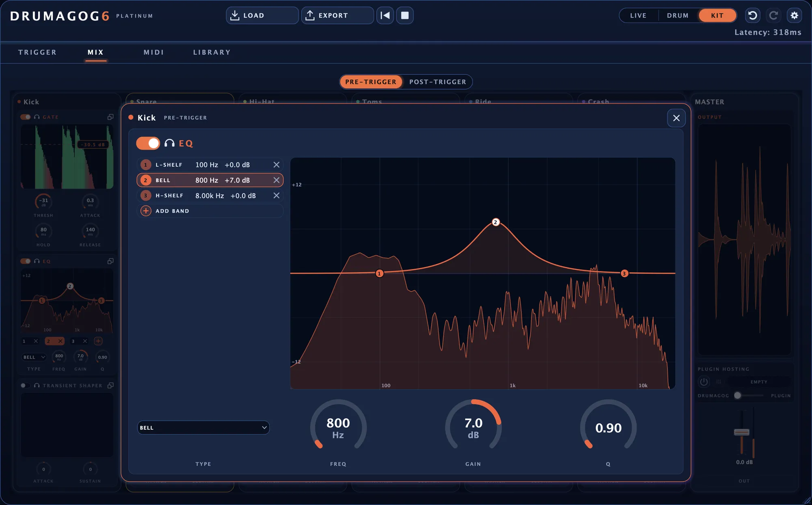Image resolution: width=812 pixels, height=505 pixels.
Task: Select the Snare channel tab
Action: coord(180,99)
